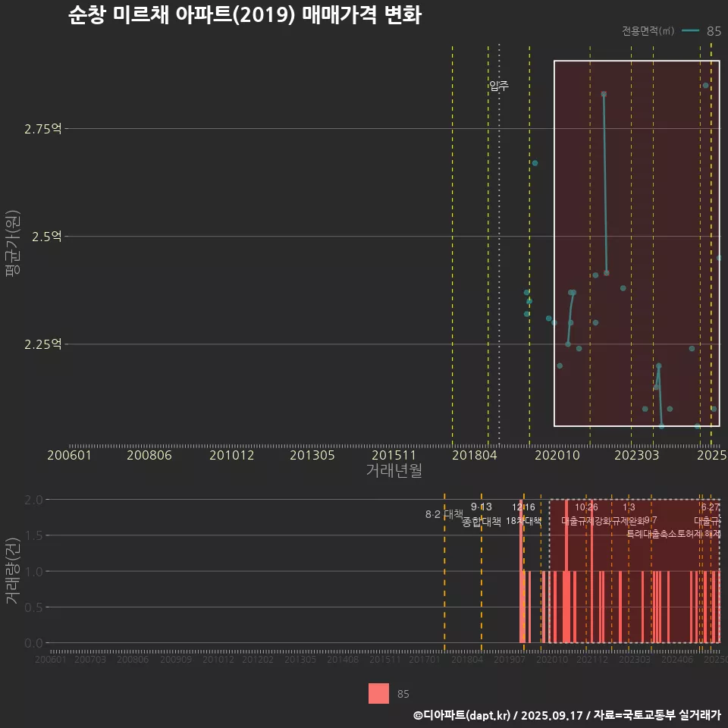The height and width of the screenshot is (728, 728).
Task: Click the 0.5 volume axis label
Action: click(x=33, y=607)
